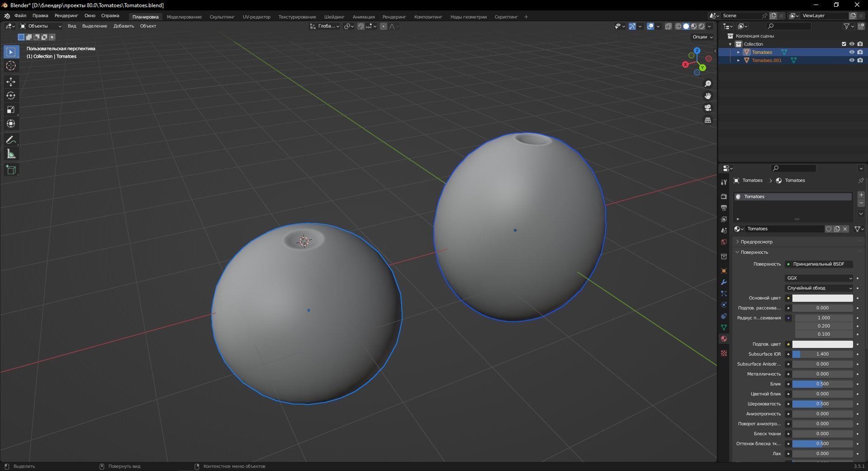The image size is (868, 471).
Task: Switch to rendered shading mode
Action: tap(702, 26)
